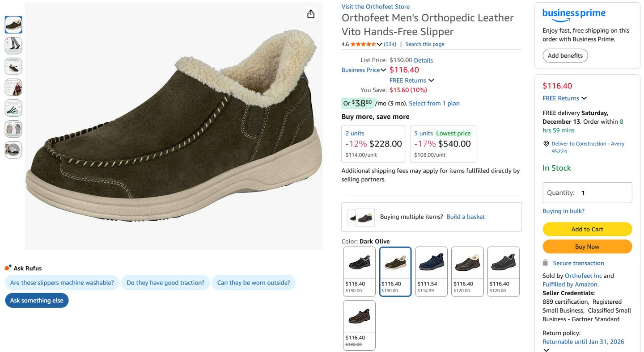
Task: Open the Quantity dropdown
Action: 587,193
